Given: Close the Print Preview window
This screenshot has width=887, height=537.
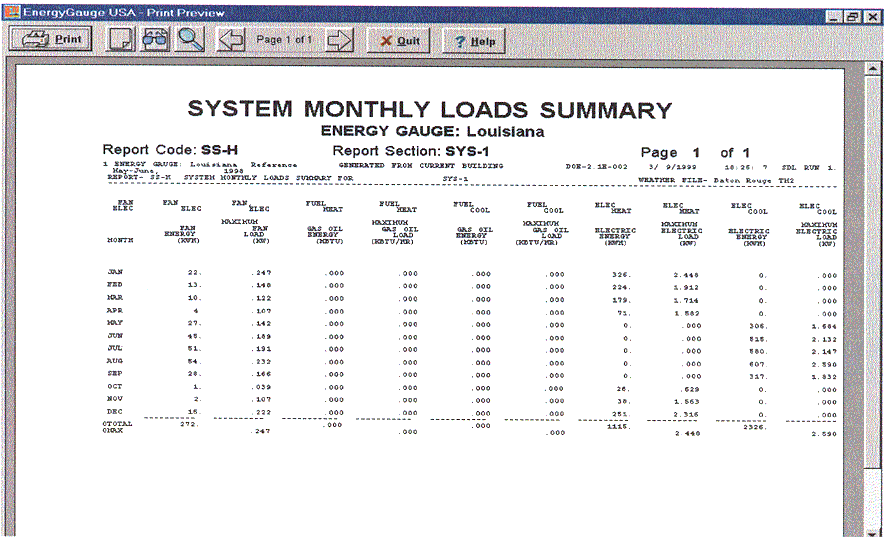Looking at the screenshot, I should (872, 17).
